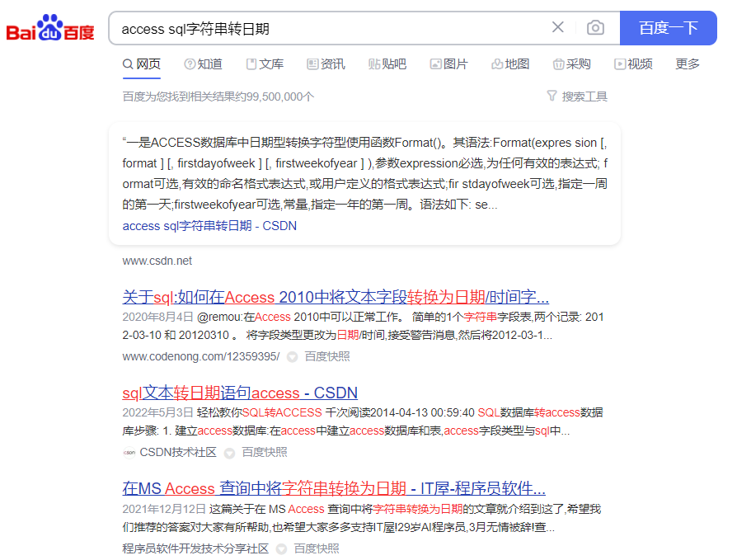Click the shield icon beside codenong URL
Viewport: 737px width, 560px height.
pos(293,357)
